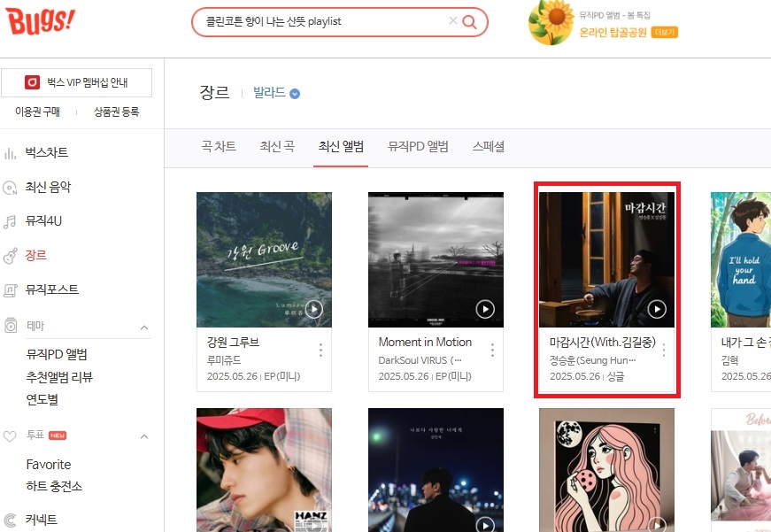This screenshot has height=532, width=771.
Task: Click the sunflower banner image
Action: click(x=551, y=23)
